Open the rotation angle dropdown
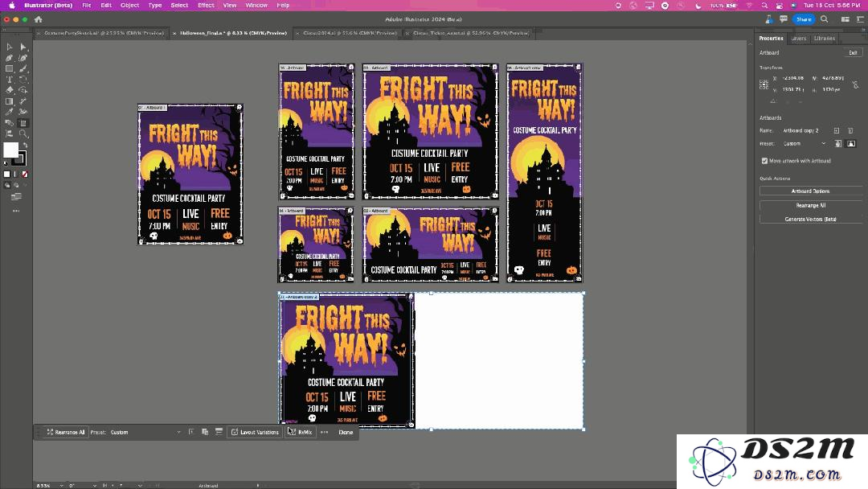 pyautogui.click(x=94, y=486)
